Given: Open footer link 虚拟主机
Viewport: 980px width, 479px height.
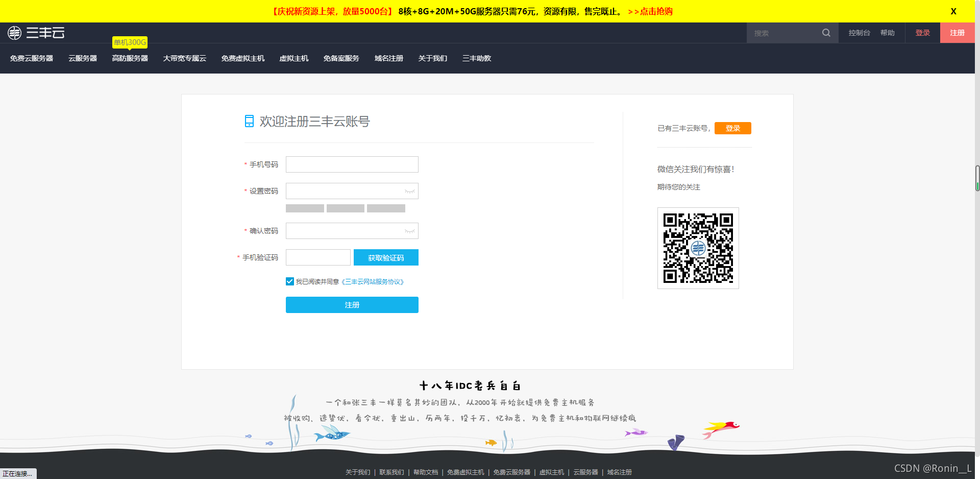Looking at the screenshot, I should pyautogui.click(x=552, y=472).
